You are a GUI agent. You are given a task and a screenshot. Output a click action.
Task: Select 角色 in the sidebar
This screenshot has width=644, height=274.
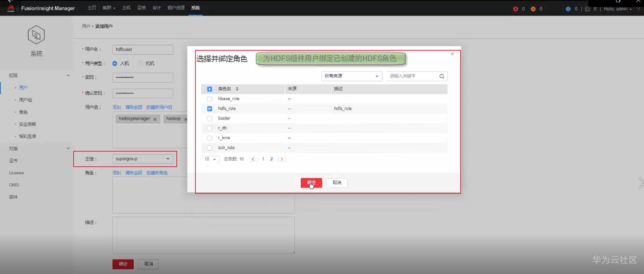coord(23,112)
